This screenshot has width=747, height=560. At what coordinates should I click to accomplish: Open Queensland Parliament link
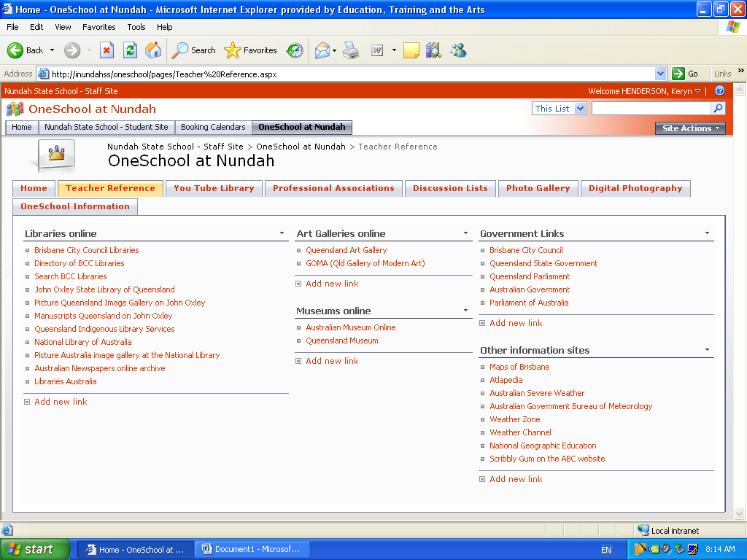(x=530, y=276)
